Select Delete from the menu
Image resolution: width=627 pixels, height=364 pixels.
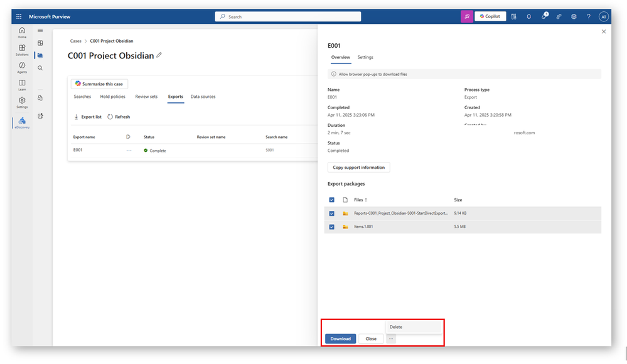414,327
